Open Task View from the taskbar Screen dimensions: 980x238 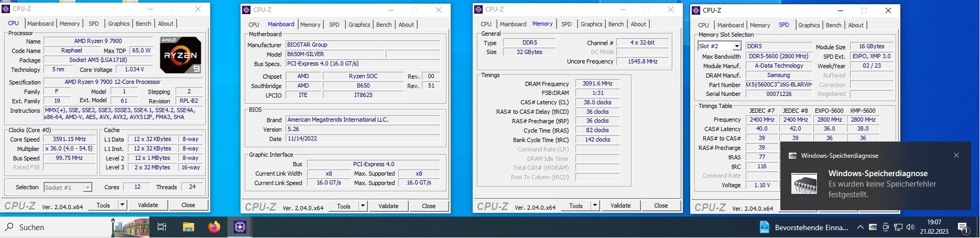pyautogui.click(x=162, y=227)
